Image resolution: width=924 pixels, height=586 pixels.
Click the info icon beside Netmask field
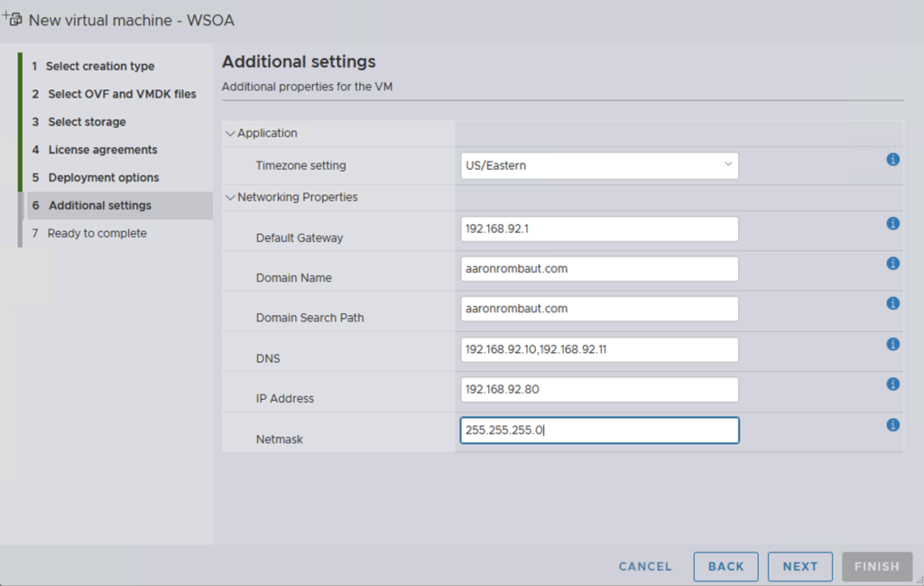[x=892, y=424]
